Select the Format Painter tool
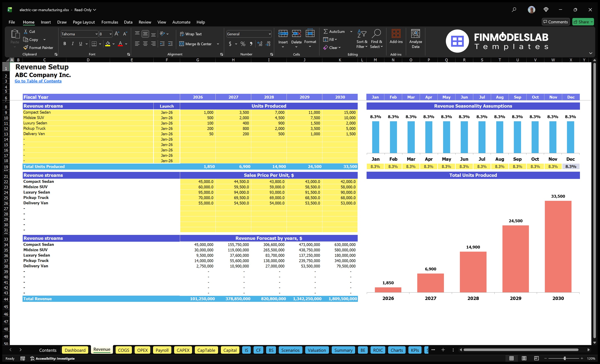600x364 pixels. [x=38, y=48]
